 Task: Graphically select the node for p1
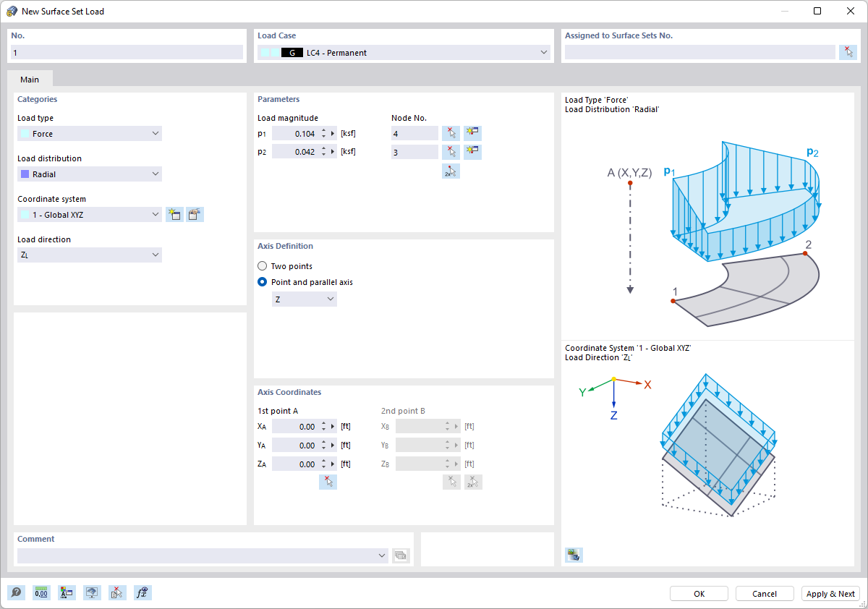[x=451, y=132]
